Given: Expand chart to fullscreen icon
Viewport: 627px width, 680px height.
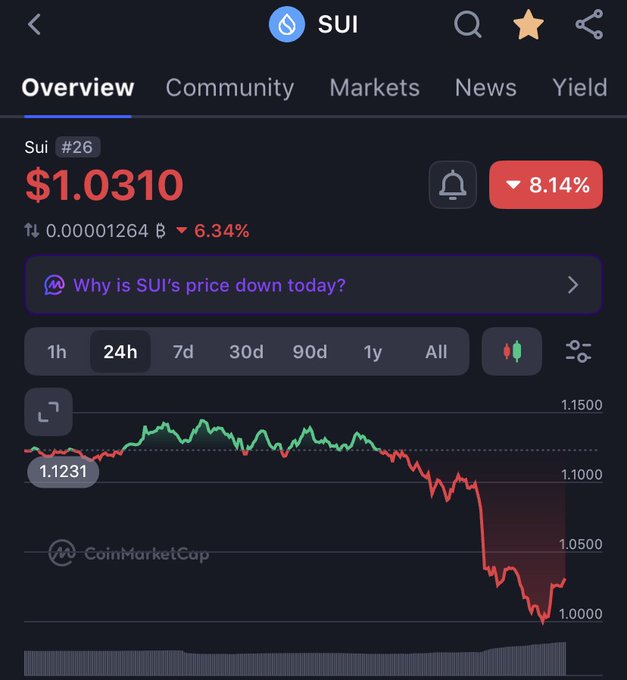Looking at the screenshot, I should pos(49,412).
